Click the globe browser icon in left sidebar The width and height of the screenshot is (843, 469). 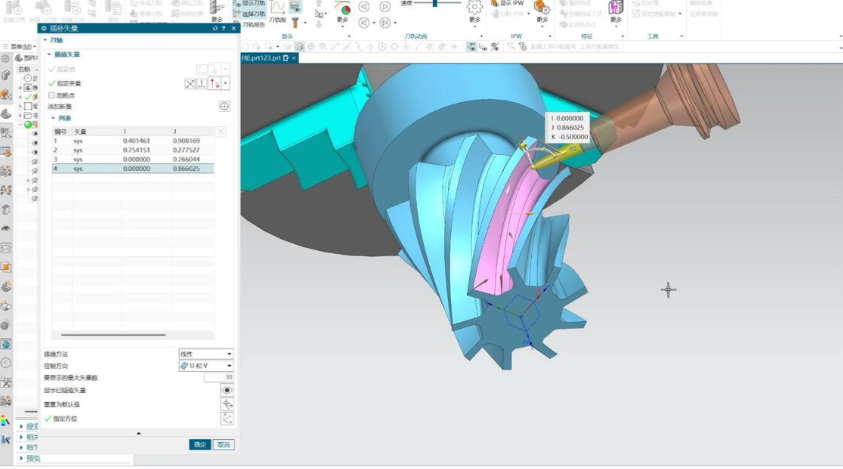click(x=6, y=344)
